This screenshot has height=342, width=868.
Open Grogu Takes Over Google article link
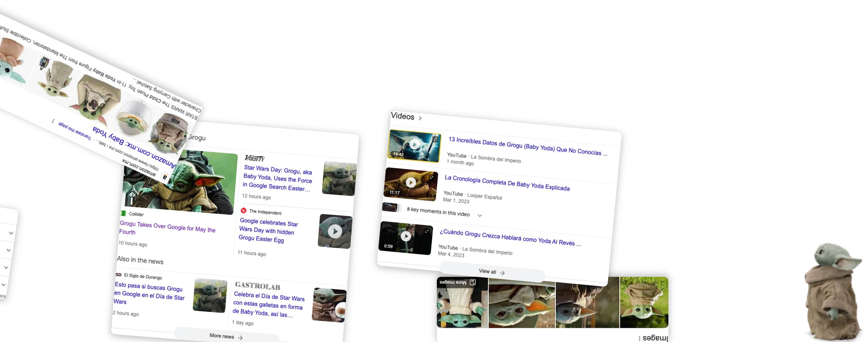167,228
